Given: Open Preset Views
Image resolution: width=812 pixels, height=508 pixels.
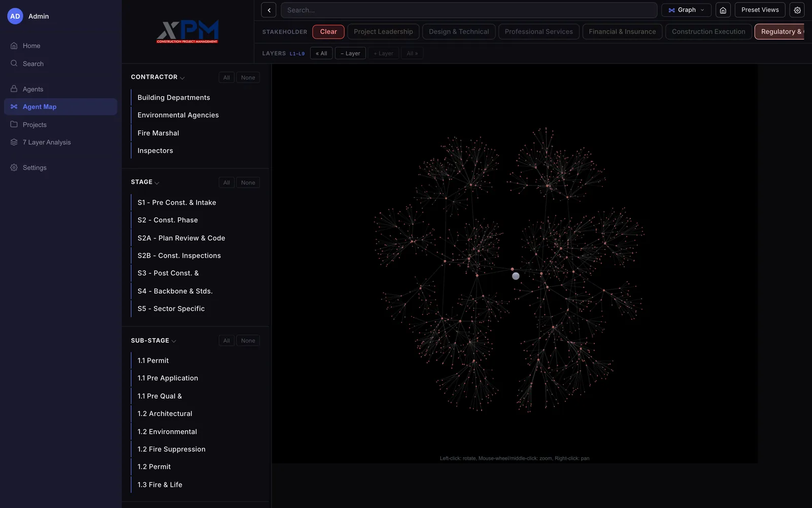Looking at the screenshot, I should 760,10.
